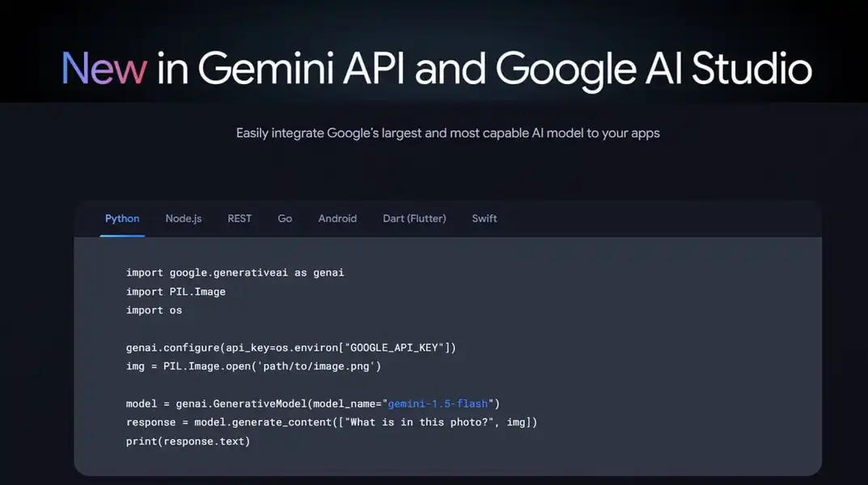Screen dimensions: 868x485
Task: Select the genai.configure line of code
Action: tap(291, 347)
